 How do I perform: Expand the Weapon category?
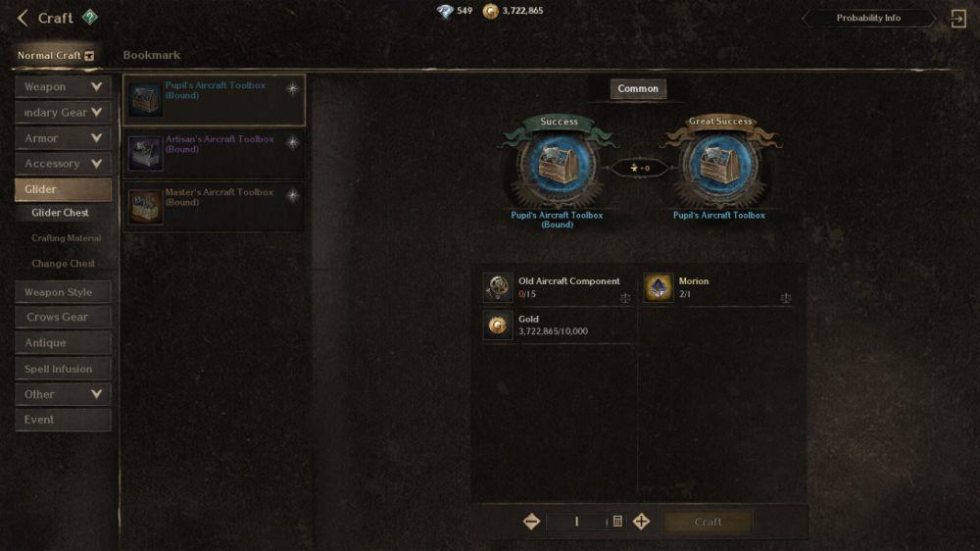coord(63,87)
